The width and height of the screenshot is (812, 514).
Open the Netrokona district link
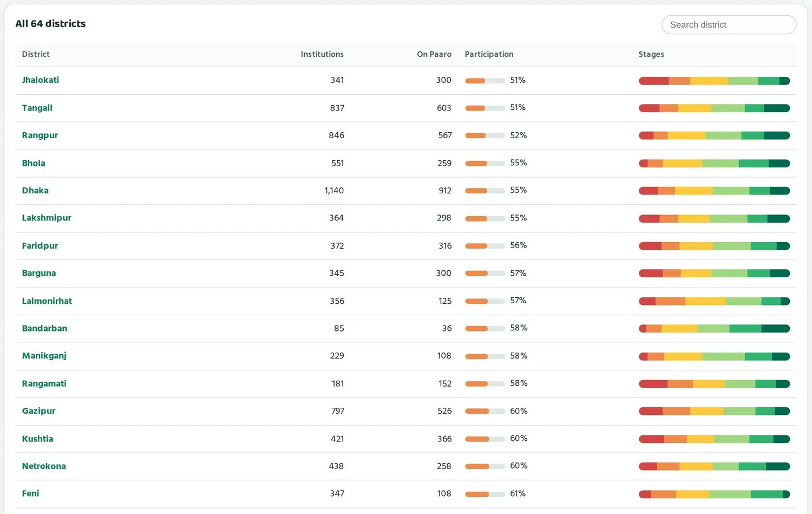coord(44,466)
